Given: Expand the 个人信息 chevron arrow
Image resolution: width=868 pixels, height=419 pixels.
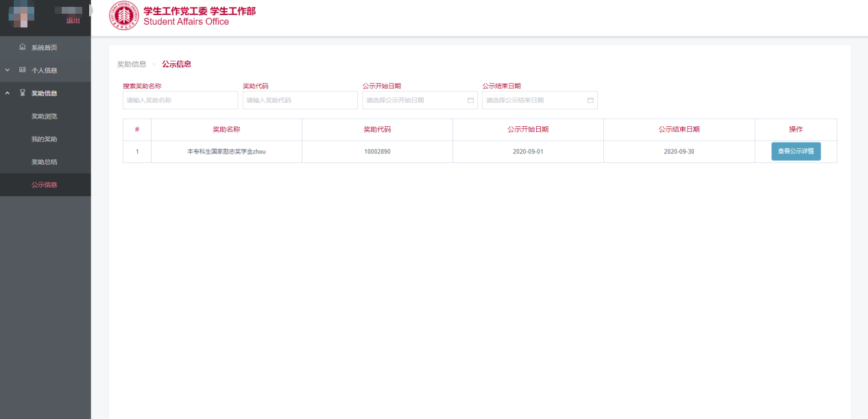Looking at the screenshot, I should (8, 70).
